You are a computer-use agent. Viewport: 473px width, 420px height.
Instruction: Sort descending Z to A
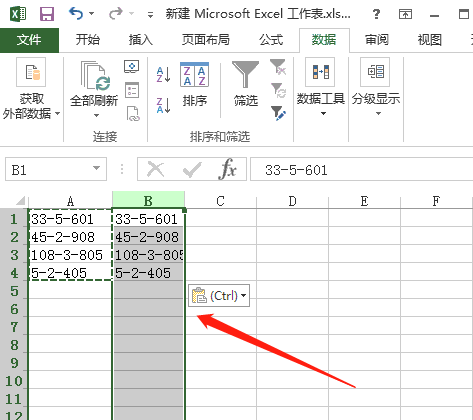tap(163, 105)
